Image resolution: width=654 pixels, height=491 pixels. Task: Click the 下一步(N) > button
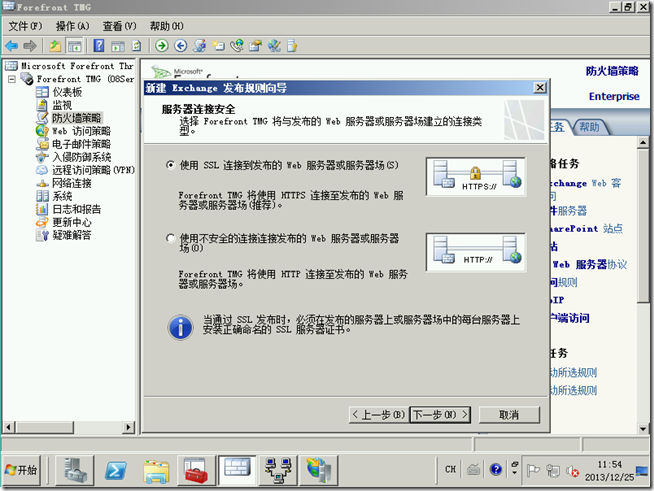click(440, 415)
